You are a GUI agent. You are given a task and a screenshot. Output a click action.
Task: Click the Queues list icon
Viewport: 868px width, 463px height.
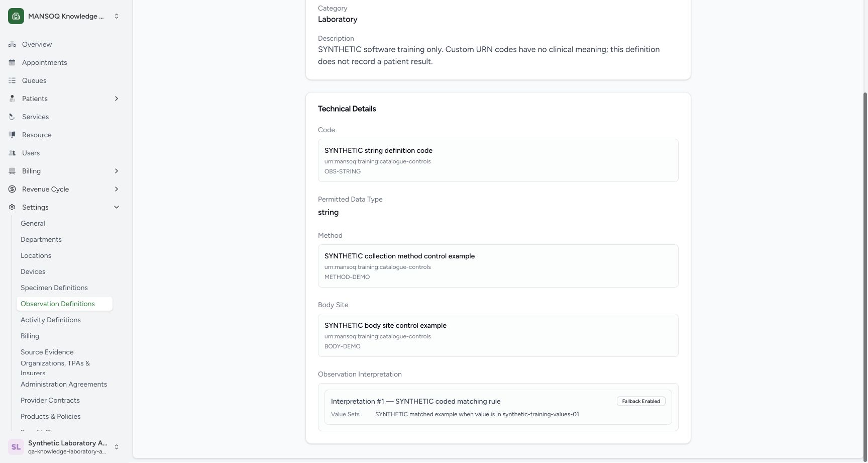coord(12,80)
